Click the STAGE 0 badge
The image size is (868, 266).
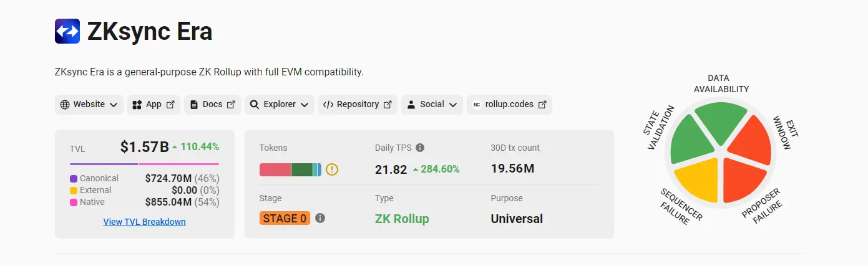coord(285,218)
